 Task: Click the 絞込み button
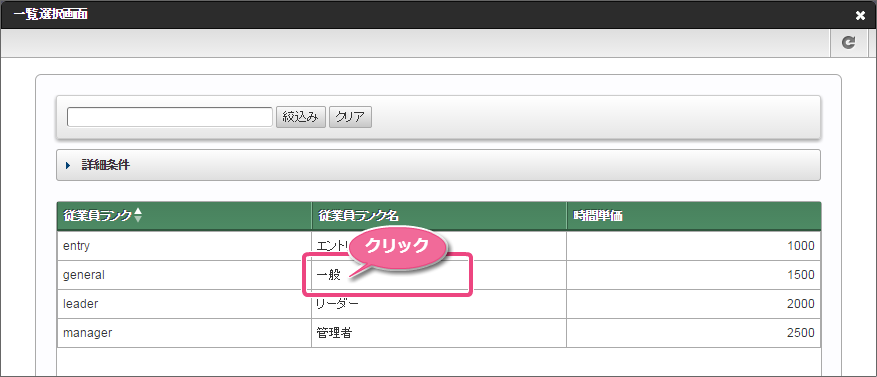pos(301,117)
